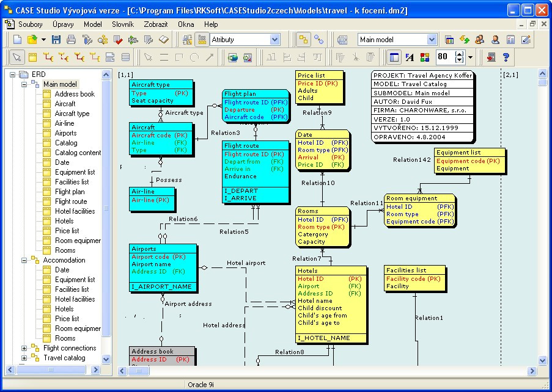Toggle the P/L physical-logical view button

point(187,39)
